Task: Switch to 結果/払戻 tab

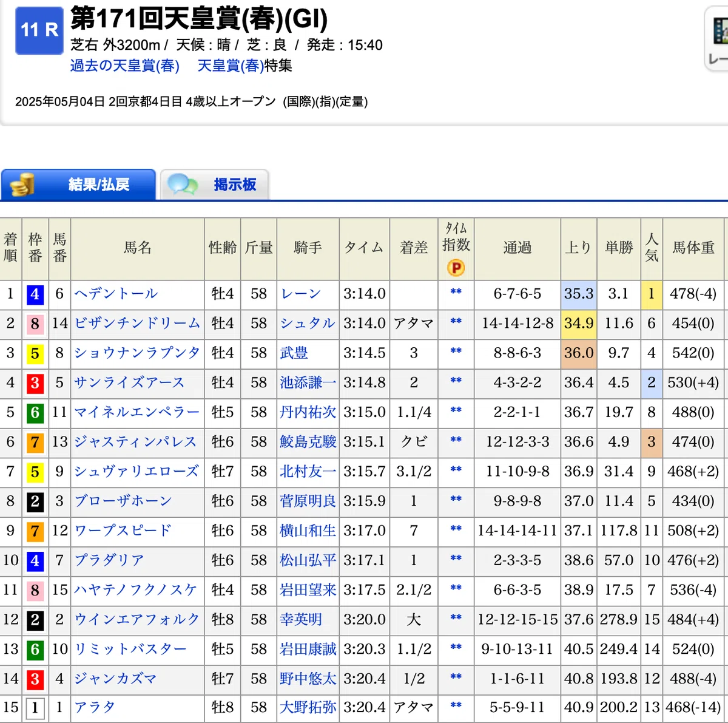Action: click(x=78, y=185)
